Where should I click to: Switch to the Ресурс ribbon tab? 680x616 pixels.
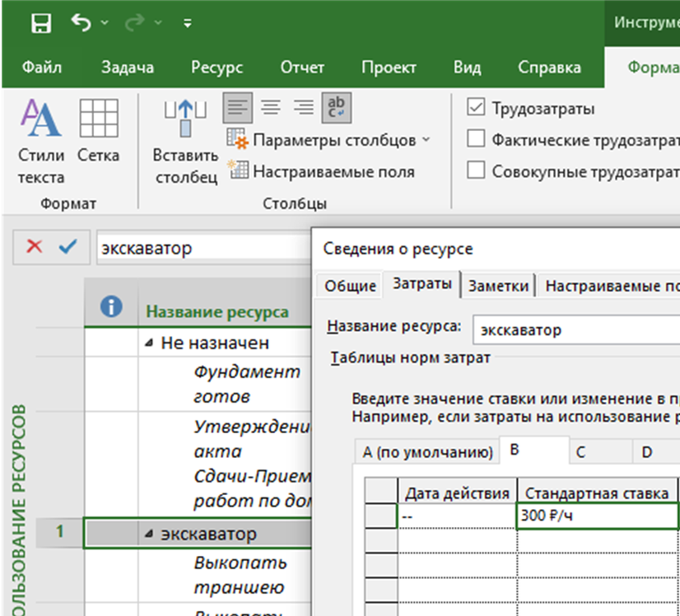tap(217, 68)
